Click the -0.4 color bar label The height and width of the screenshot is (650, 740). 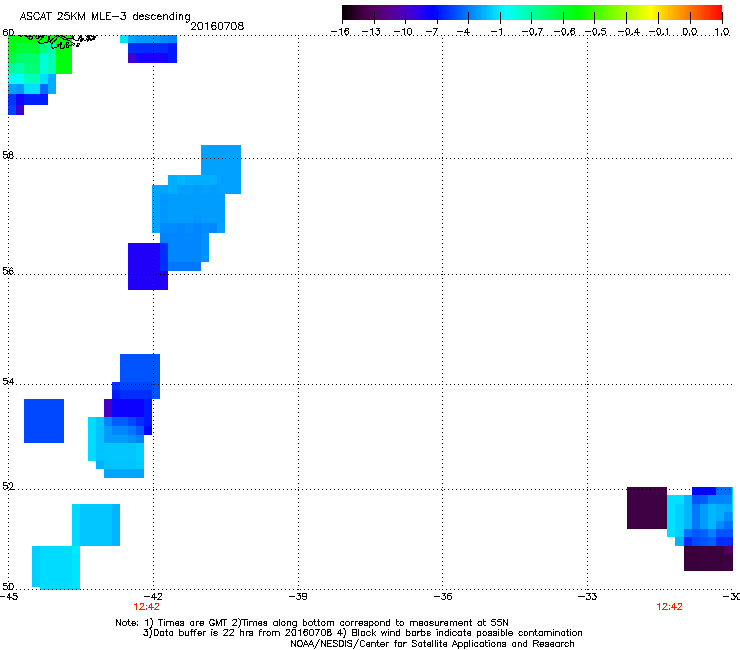628,32
